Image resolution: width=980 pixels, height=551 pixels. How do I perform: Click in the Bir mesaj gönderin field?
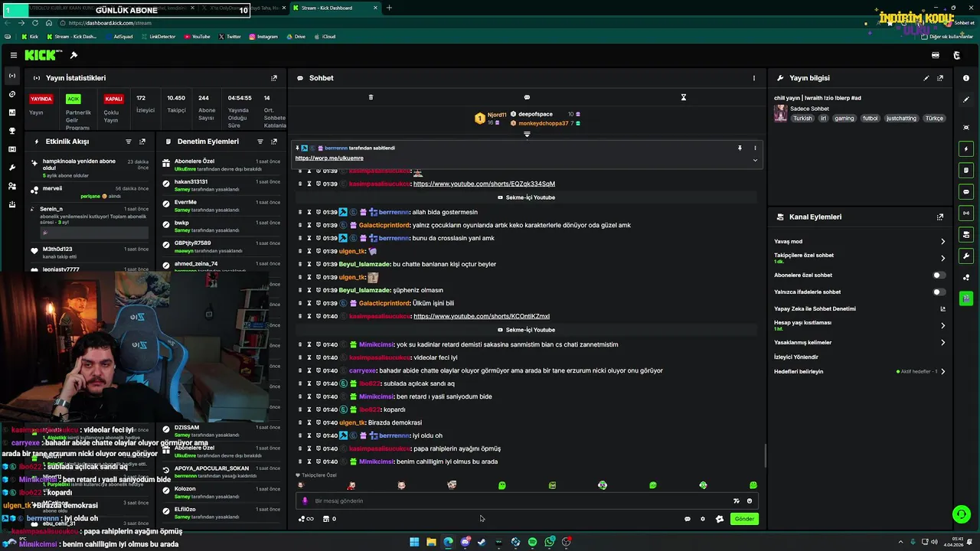point(521,501)
